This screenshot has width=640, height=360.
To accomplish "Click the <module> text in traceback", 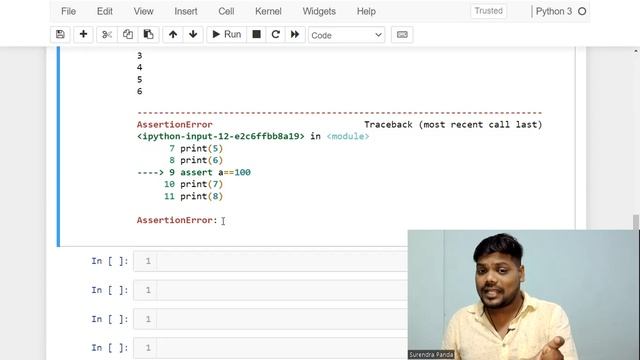I will pos(348,136).
